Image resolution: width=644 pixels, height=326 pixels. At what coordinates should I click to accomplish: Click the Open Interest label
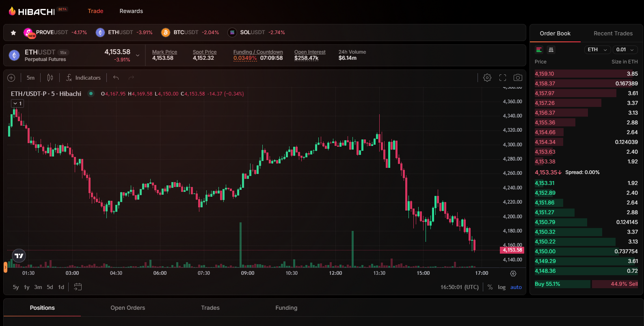point(310,52)
